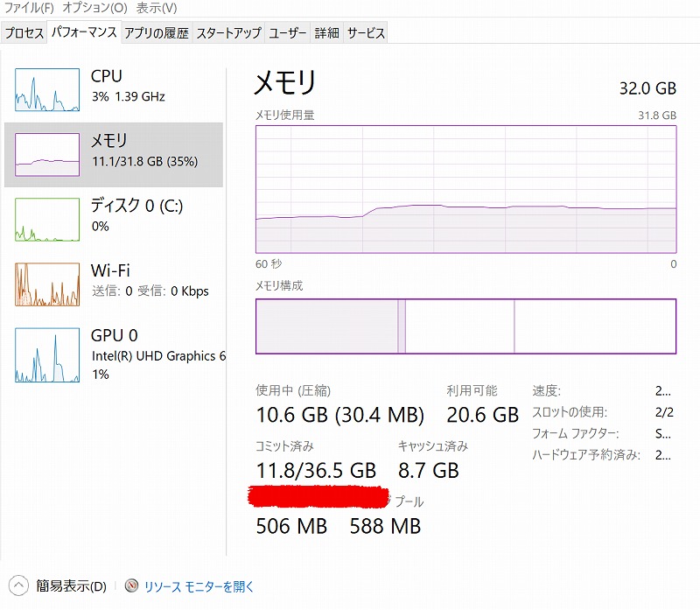Viewport: 700px width, 610px height.
Task: Click the ディスク 0 (C:) green graph
Action: point(47,219)
